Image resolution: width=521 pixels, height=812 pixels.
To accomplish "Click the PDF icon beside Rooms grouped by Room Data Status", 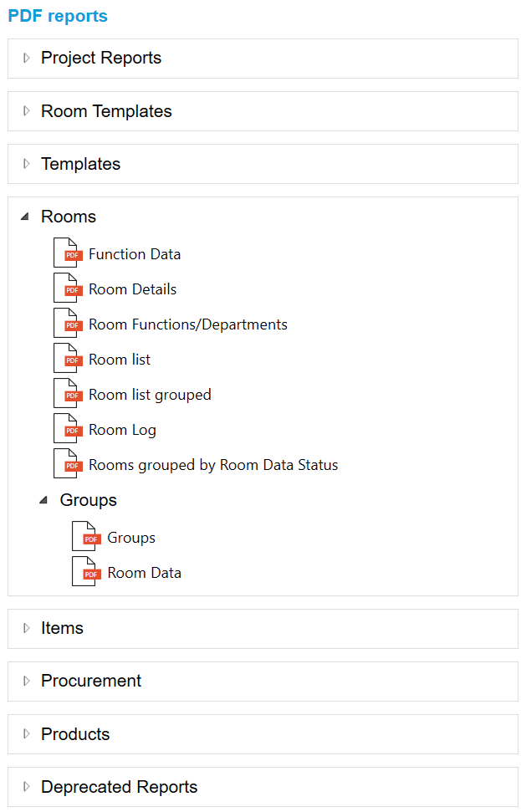I will tap(68, 463).
